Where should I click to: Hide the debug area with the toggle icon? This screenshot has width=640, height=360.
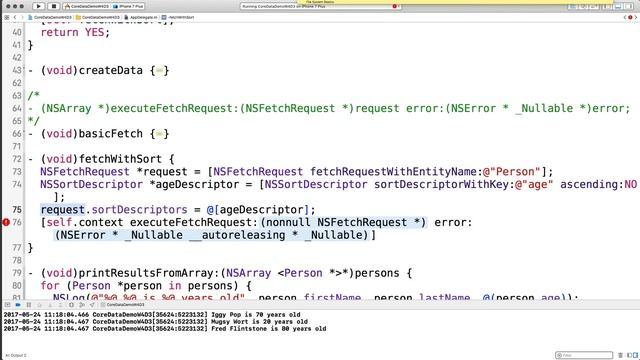pyautogui.click(x=7, y=305)
